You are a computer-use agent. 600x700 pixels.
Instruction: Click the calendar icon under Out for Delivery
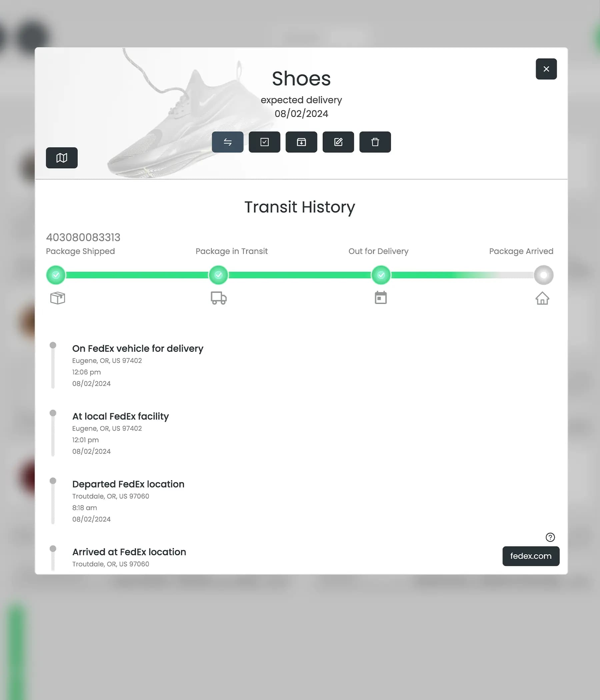[x=381, y=298]
